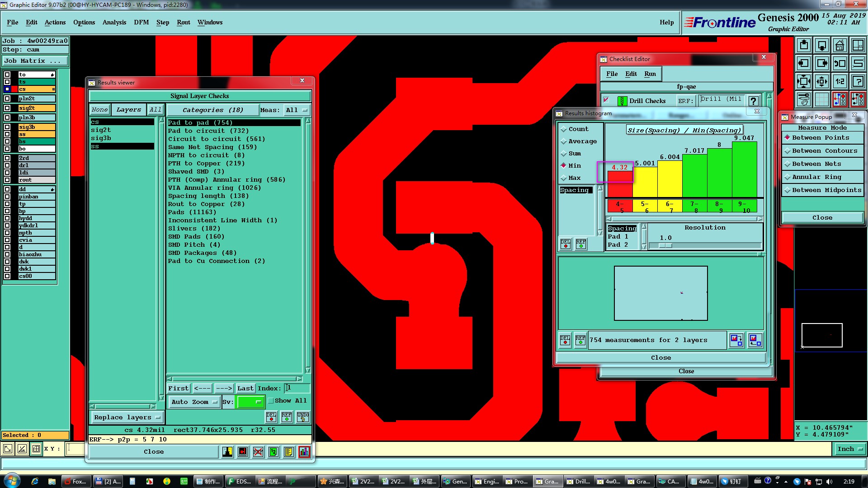The image size is (868, 488).
Task: Open the grid display icon
Action: pos(821,99)
